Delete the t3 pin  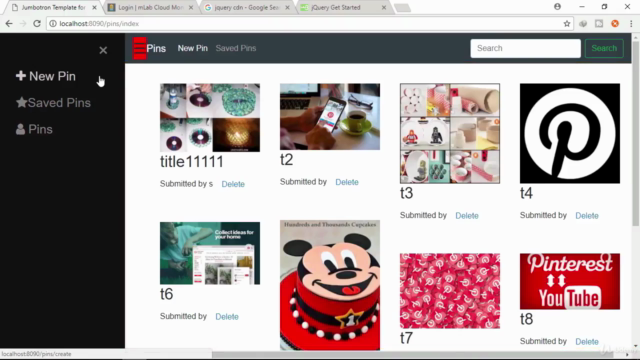tap(467, 216)
